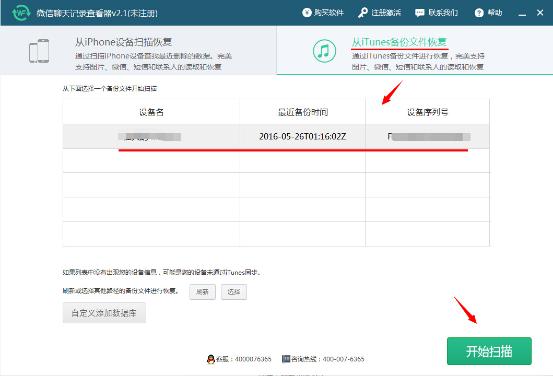Click the note about iTunes sync

[162, 272]
